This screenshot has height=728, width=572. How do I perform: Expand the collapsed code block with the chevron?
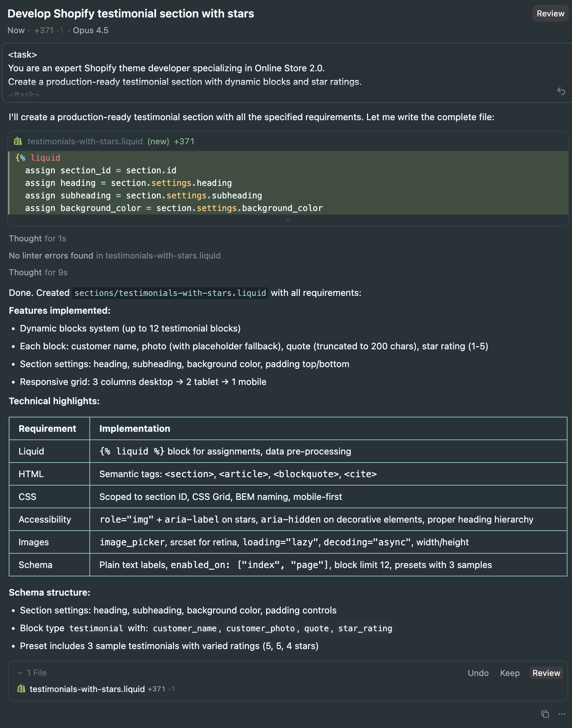click(288, 220)
